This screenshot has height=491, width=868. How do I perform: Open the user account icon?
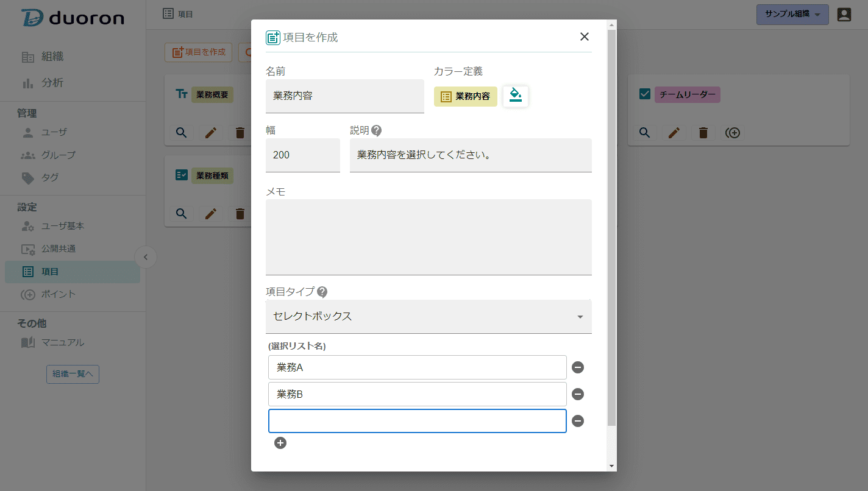844,15
